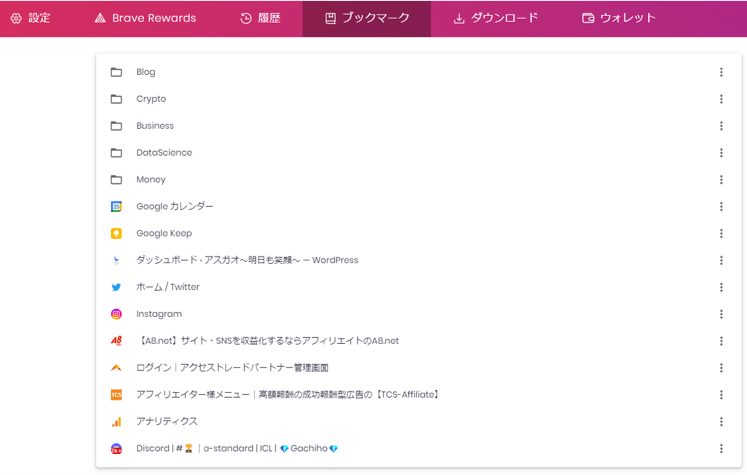This screenshot has width=747, height=475.
Task: Click the Discord bookmark favicon
Action: 116,448
